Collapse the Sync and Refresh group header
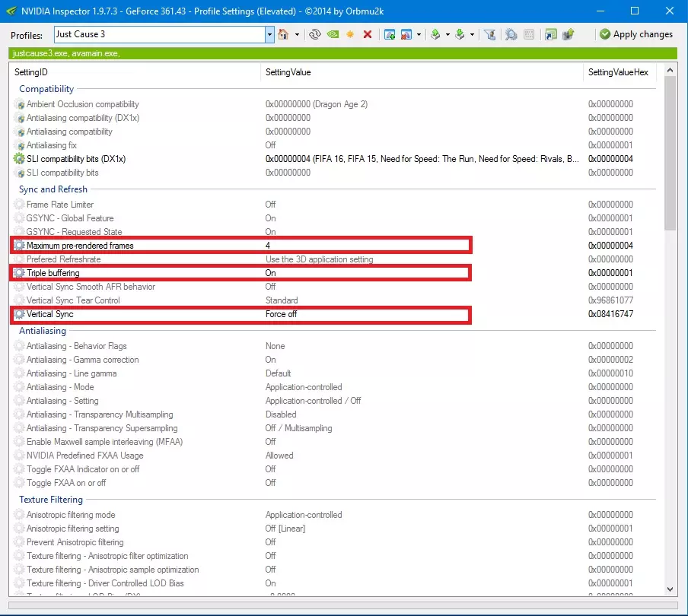Screen dimensions: 688x616 (x=53, y=189)
